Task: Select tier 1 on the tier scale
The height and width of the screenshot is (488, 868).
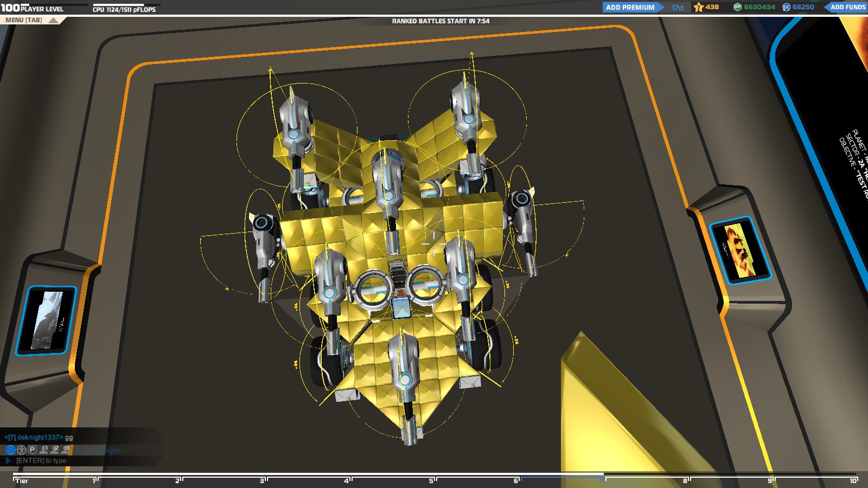Action: point(94,480)
